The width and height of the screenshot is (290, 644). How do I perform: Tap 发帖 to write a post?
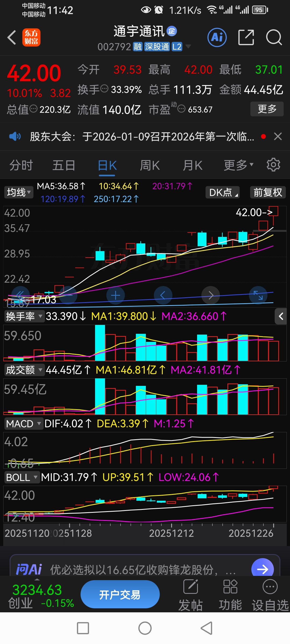tap(190, 595)
